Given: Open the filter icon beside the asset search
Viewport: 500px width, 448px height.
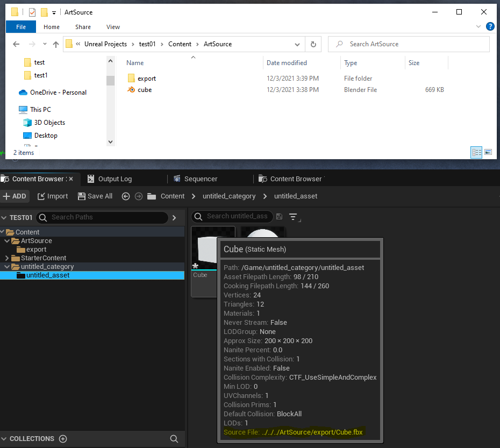Looking at the screenshot, I should click(x=293, y=216).
